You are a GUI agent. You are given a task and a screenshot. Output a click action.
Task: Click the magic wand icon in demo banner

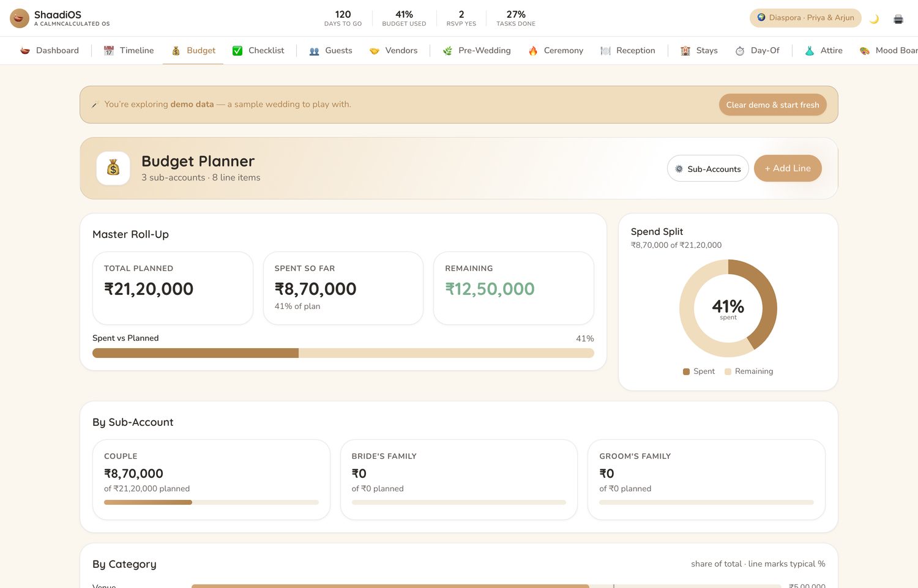(x=95, y=105)
